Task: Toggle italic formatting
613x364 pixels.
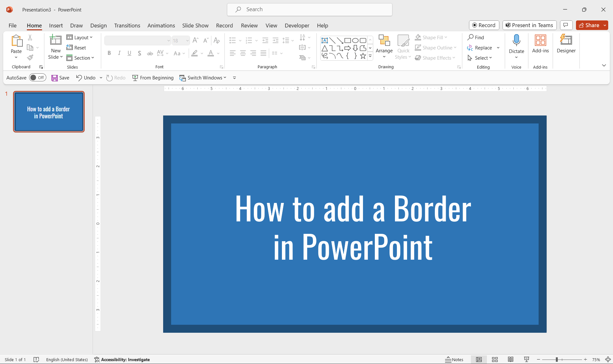Action: pyautogui.click(x=119, y=53)
